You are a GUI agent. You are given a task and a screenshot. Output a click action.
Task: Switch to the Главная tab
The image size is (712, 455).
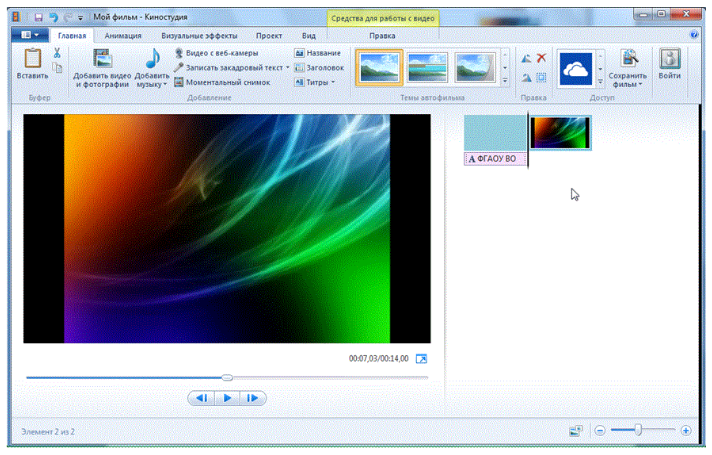point(72,35)
